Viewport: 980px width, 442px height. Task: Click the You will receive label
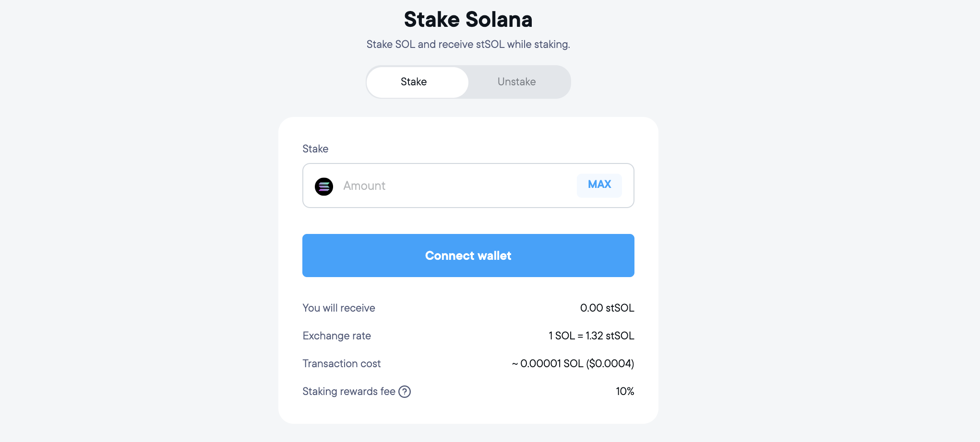[x=339, y=308]
